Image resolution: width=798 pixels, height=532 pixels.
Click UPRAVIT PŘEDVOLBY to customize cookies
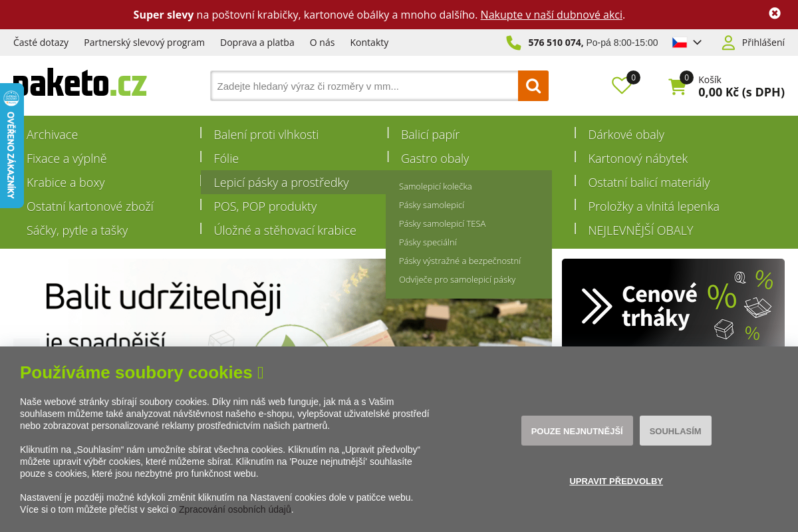click(616, 481)
